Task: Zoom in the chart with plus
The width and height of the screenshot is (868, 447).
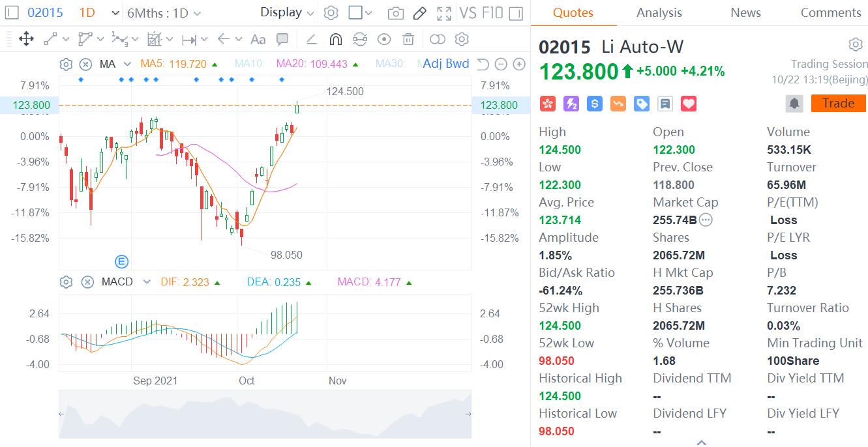Action: [x=519, y=64]
